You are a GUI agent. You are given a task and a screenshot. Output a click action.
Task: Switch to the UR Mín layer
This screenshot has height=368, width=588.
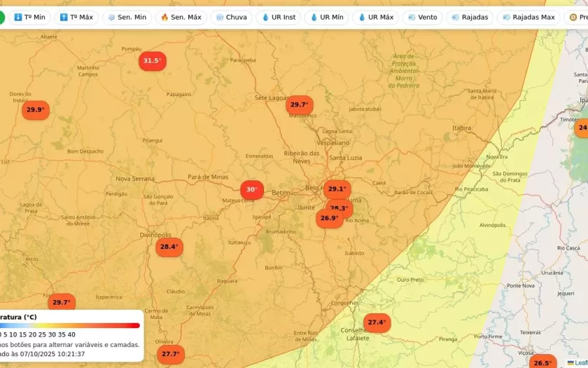click(326, 17)
